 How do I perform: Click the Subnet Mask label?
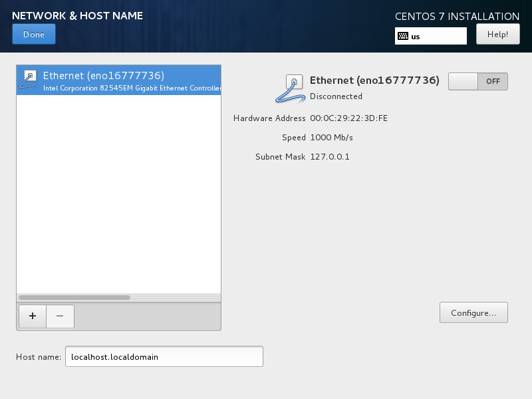280,157
